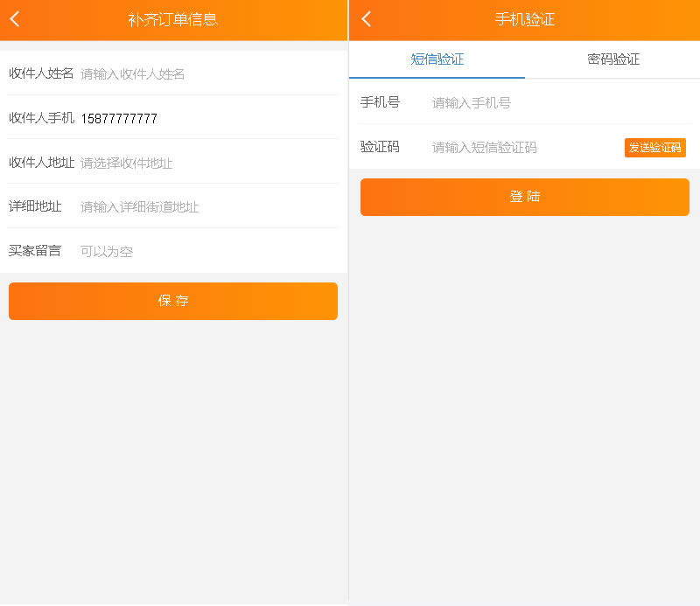Click into the 买家留言 message field
This screenshot has width=700, height=606.
[208, 252]
